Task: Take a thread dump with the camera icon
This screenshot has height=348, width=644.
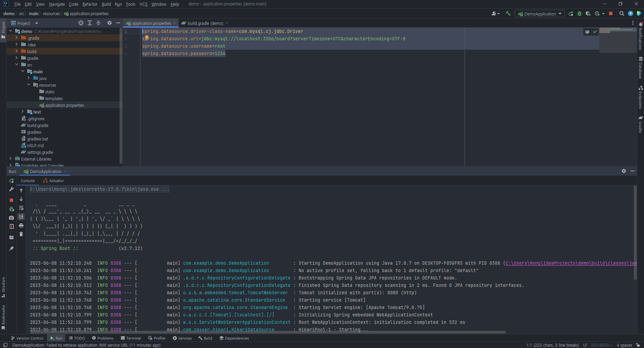Action: [11, 218]
